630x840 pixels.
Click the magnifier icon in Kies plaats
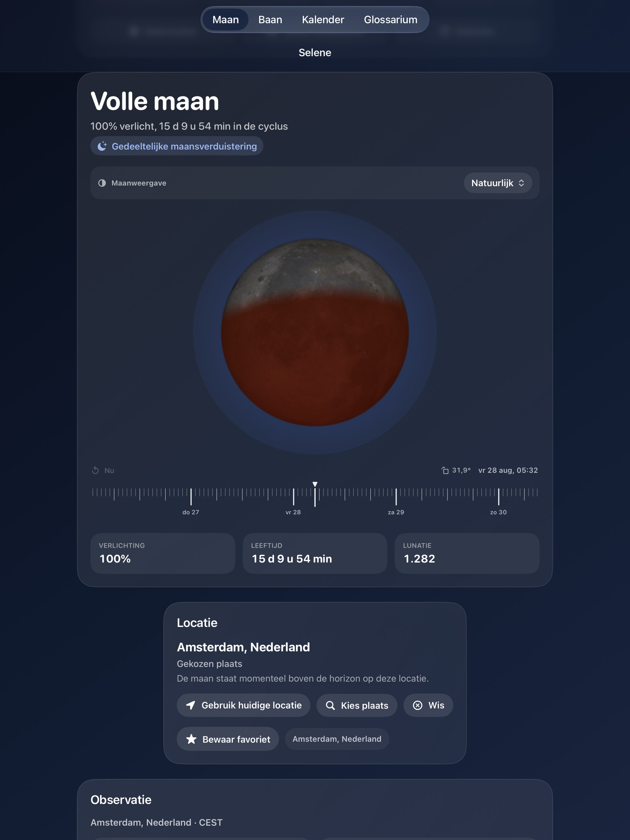(330, 706)
